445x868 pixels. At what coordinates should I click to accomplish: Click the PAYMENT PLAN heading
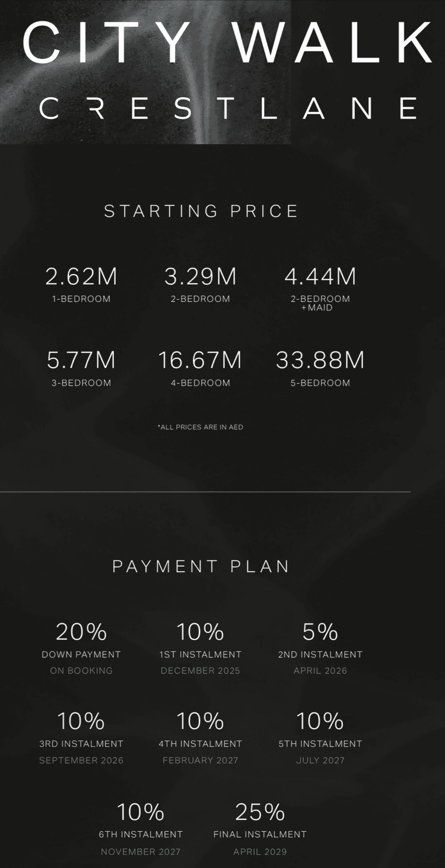click(201, 566)
